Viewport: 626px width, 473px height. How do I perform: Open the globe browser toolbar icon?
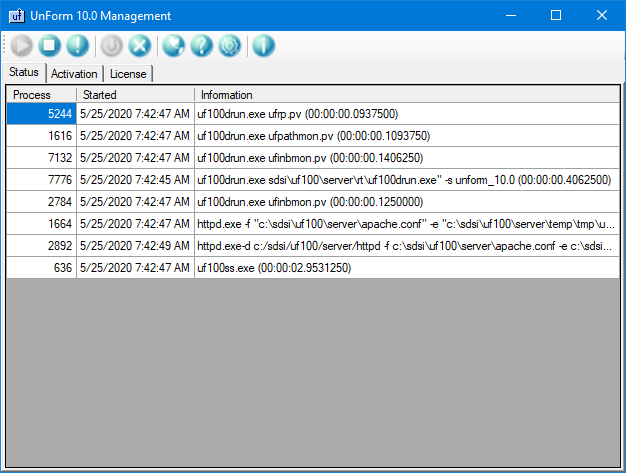pyautogui.click(x=174, y=46)
